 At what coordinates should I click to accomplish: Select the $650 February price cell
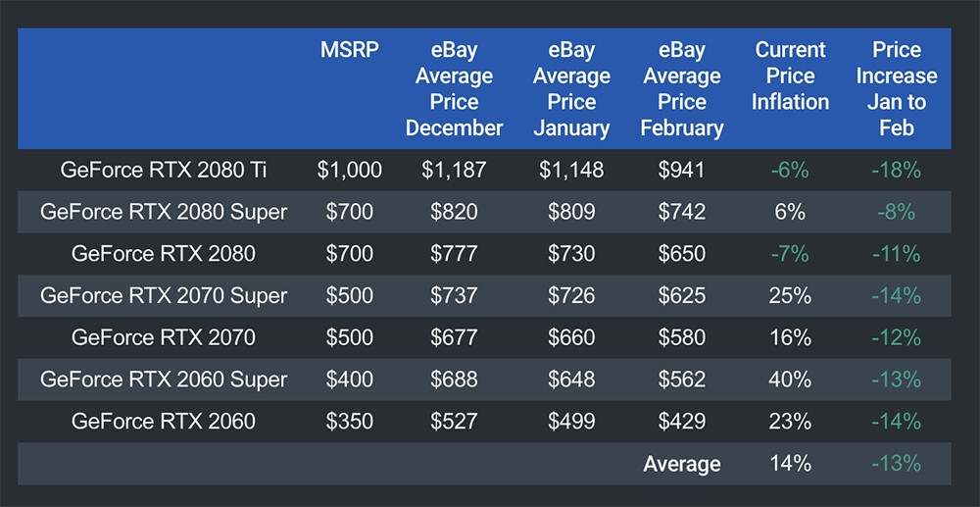coord(682,254)
